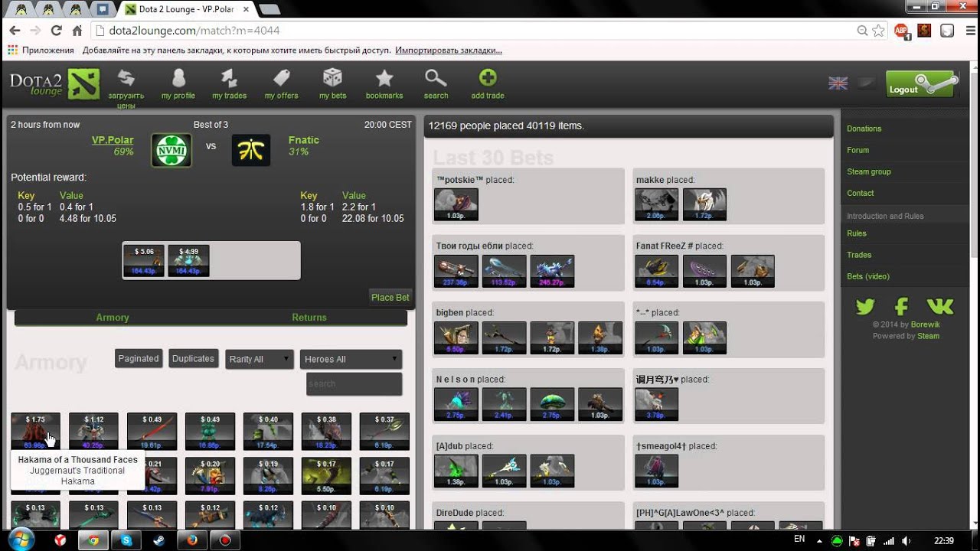Click the Borewik author link
This screenshot has height=551, width=980.
point(925,324)
